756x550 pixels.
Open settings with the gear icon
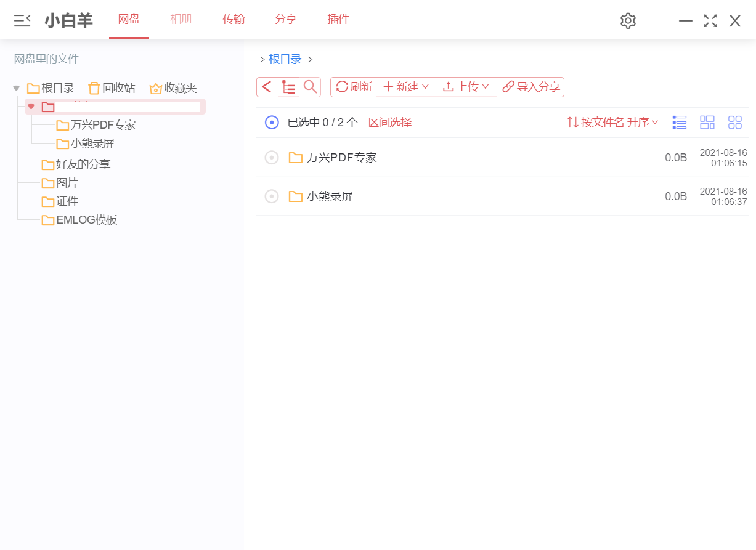pos(627,21)
